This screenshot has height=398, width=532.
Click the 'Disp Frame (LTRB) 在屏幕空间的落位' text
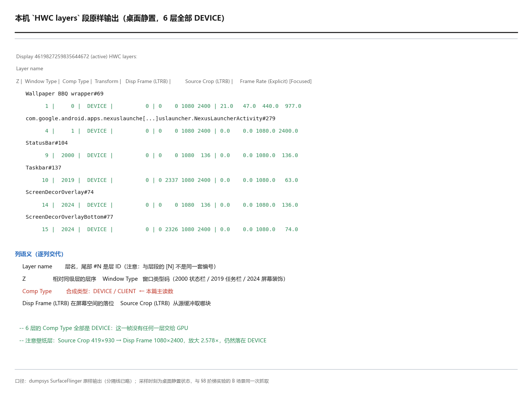68,303
